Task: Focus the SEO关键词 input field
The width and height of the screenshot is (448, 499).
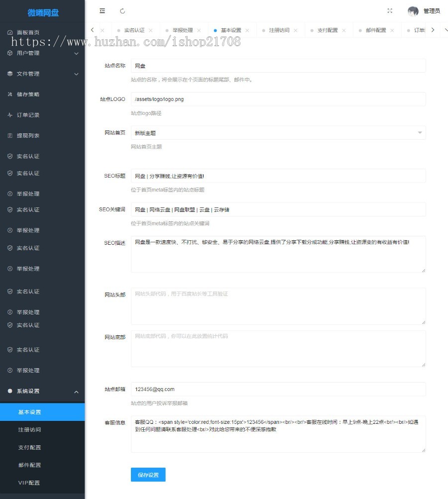Action: point(278,209)
